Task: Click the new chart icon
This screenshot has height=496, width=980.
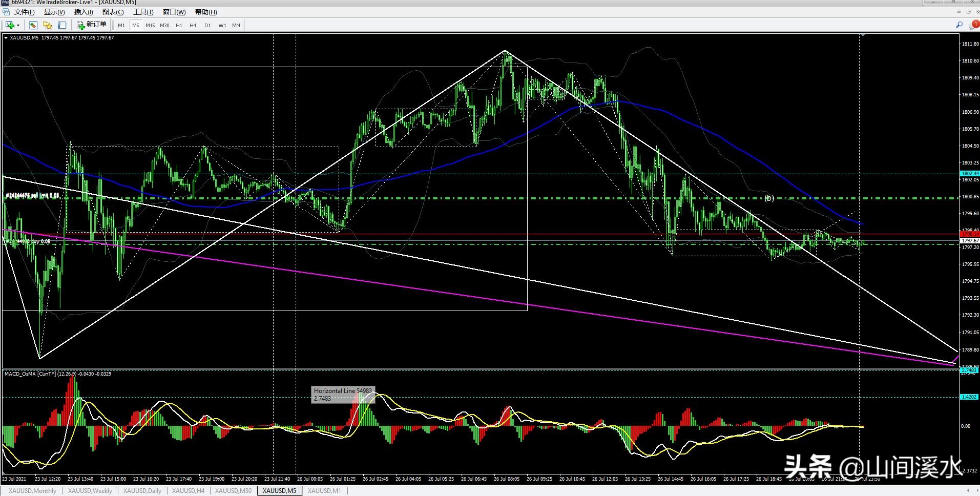Action: (x=9, y=25)
